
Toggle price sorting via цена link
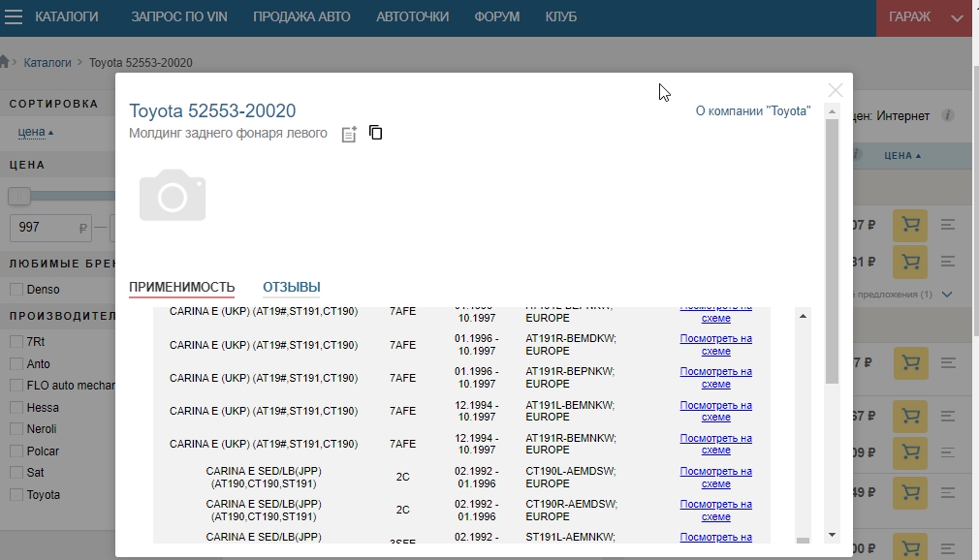point(36,132)
